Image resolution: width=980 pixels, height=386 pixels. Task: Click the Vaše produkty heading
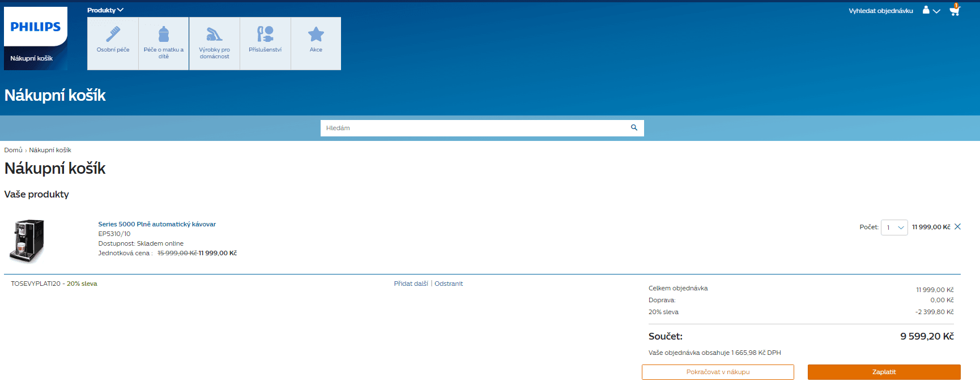point(37,194)
